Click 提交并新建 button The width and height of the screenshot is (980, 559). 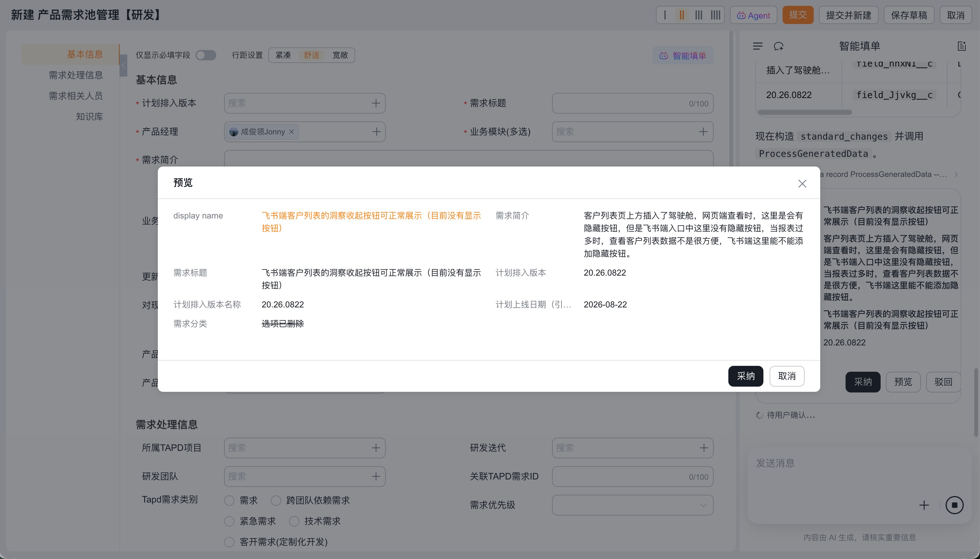[848, 15]
